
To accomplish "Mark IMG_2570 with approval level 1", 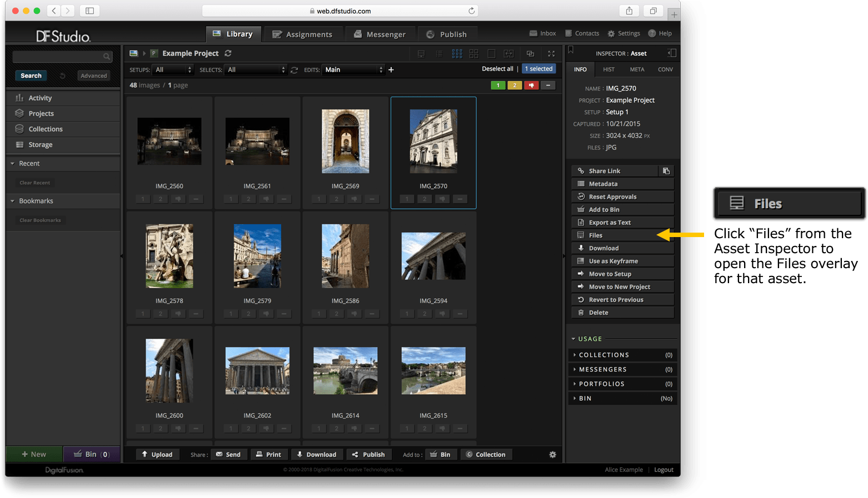I will click(x=406, y=199).
